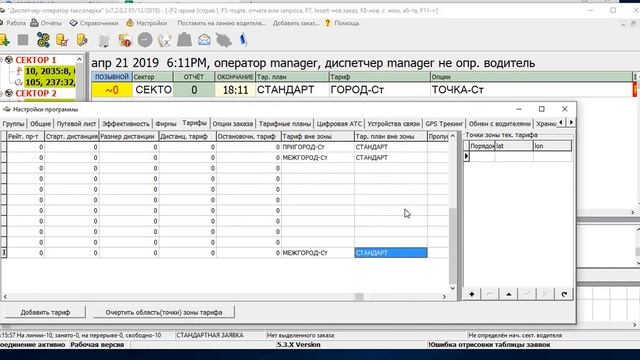Click the СЕКТОР 1 wheel icon in tree
Screen dimensions: 640x360
(x=9, y=60)
